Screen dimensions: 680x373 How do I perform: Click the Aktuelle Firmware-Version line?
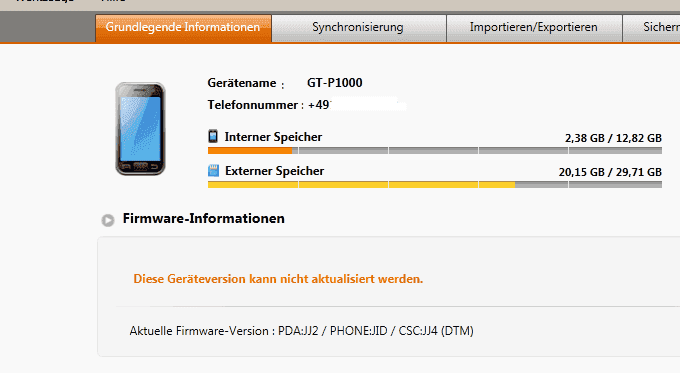[301, 331]
